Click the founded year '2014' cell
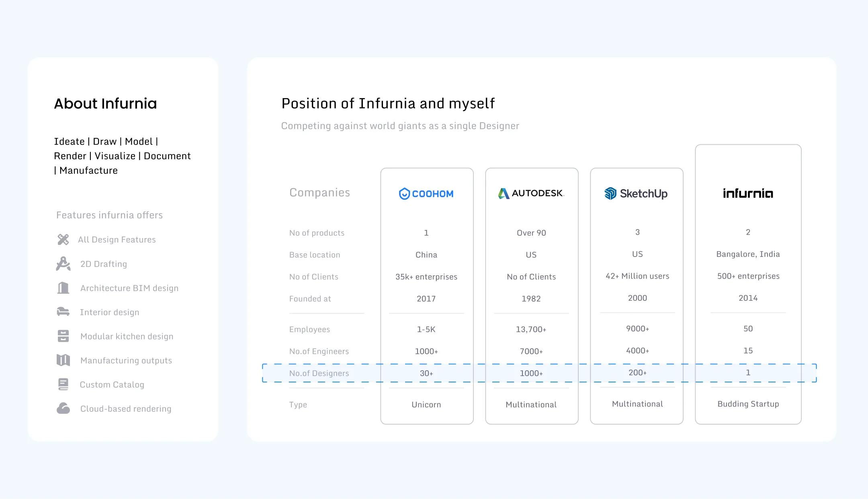The image size is (868, 499). pyautogui.click(x=748, y=298)
